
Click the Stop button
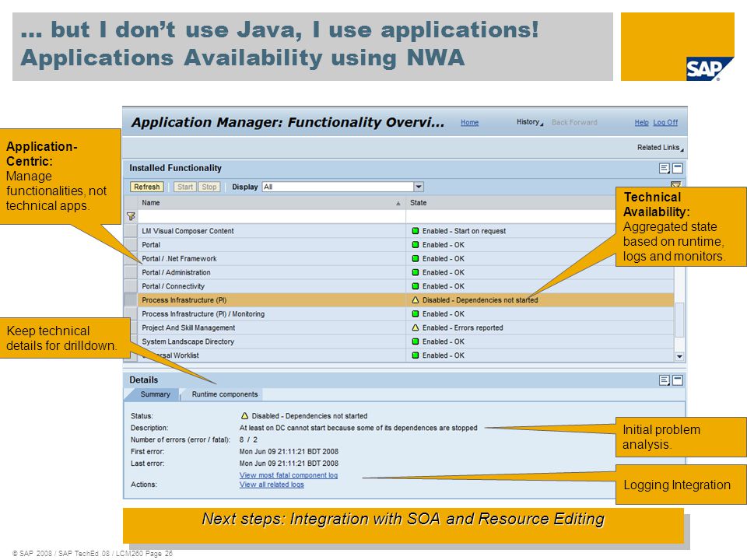[209, 187]
